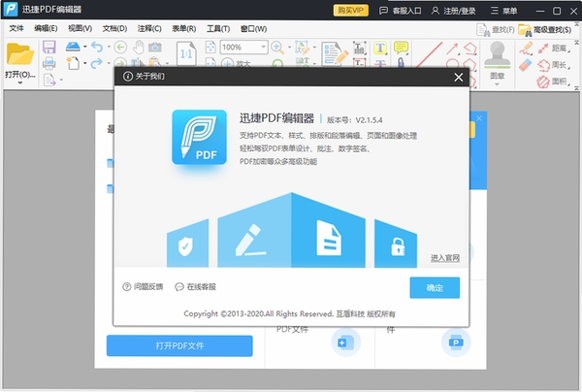582x392 pixels.
Task: Click the edit form pencil icon
Action: [x=335, y=53]
